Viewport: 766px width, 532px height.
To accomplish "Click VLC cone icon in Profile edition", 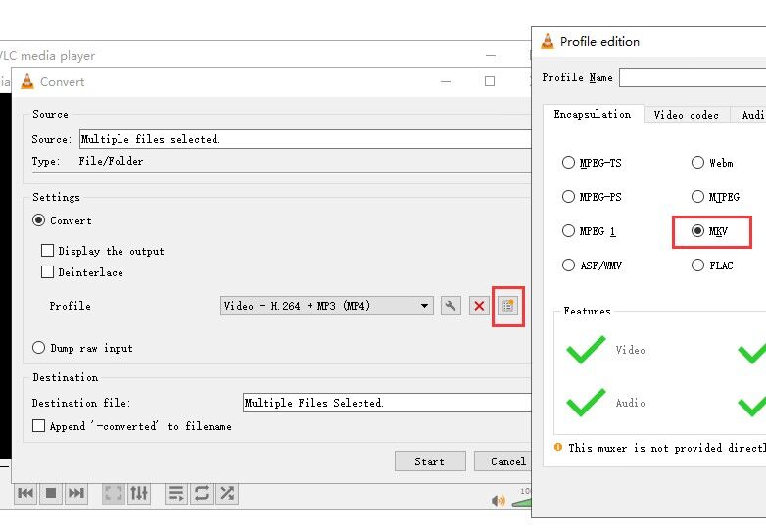I will [x=548, y=41].
